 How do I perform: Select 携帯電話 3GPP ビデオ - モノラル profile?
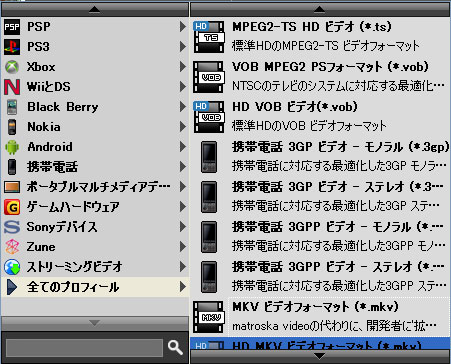coord(320,237)
